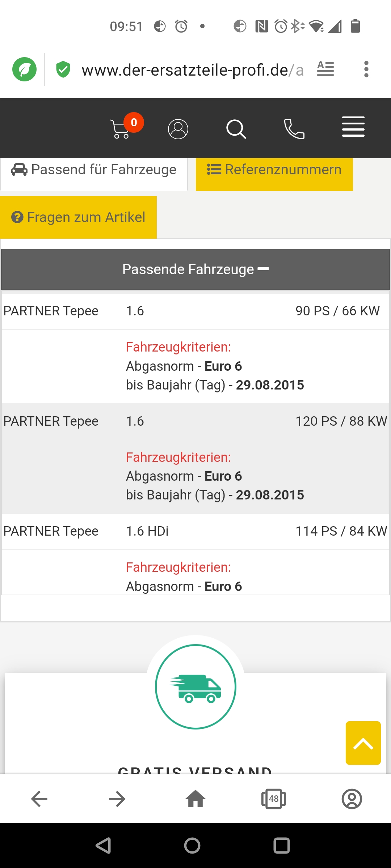Tap the green delivery truck icon

tap(195, 687)
